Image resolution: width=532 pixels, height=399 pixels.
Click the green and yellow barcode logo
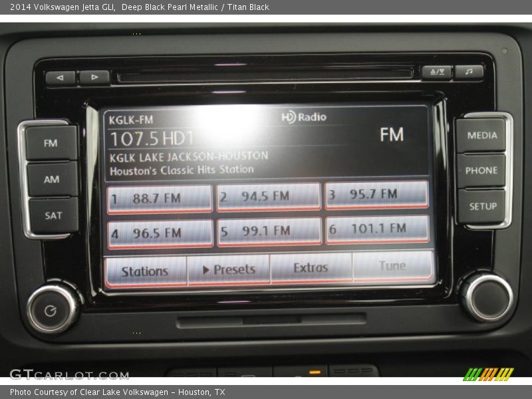click(x=490, y=374)
